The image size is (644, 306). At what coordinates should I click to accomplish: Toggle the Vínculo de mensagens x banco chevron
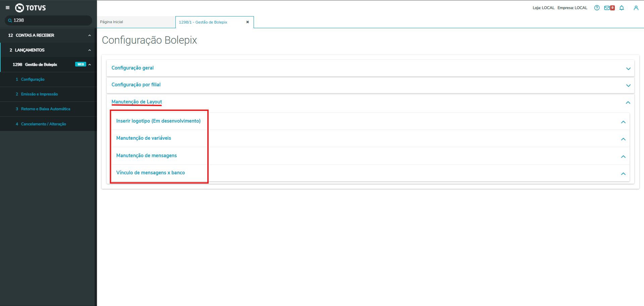point(623,174)
